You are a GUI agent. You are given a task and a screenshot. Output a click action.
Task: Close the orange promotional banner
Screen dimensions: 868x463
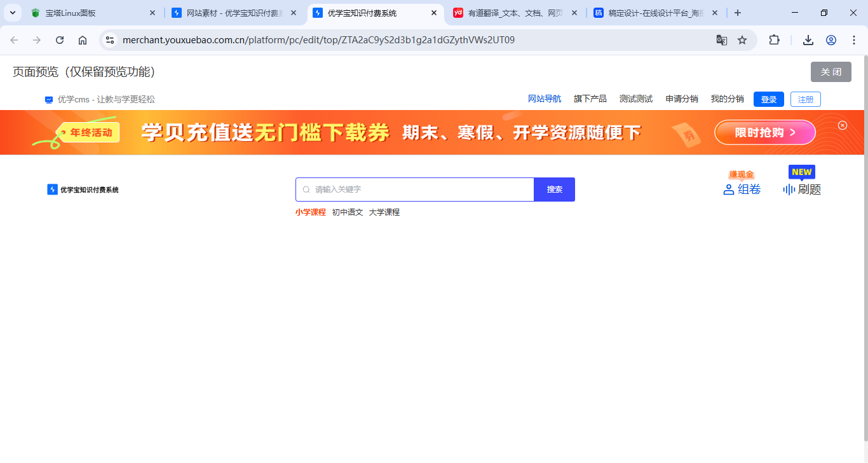(843, 125)
